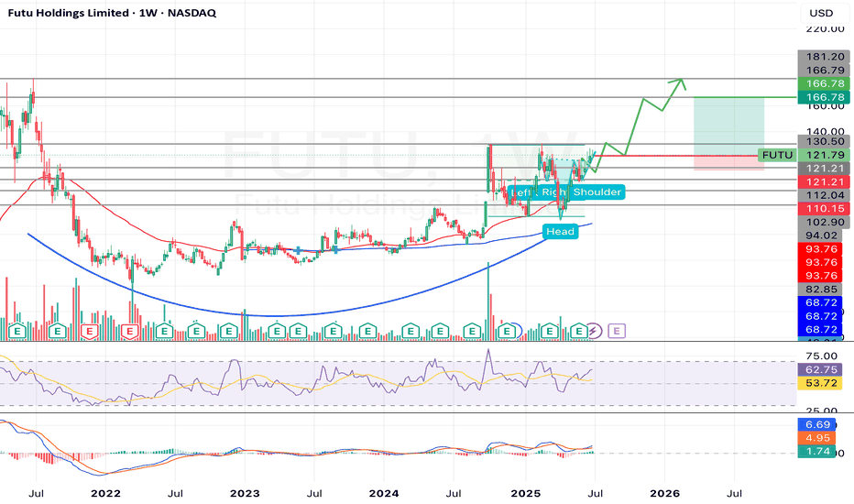Click the earnings marker with blue arc before 2025
Image resolution: width=854 pixels, height=504 pixels.
point(508,331)
